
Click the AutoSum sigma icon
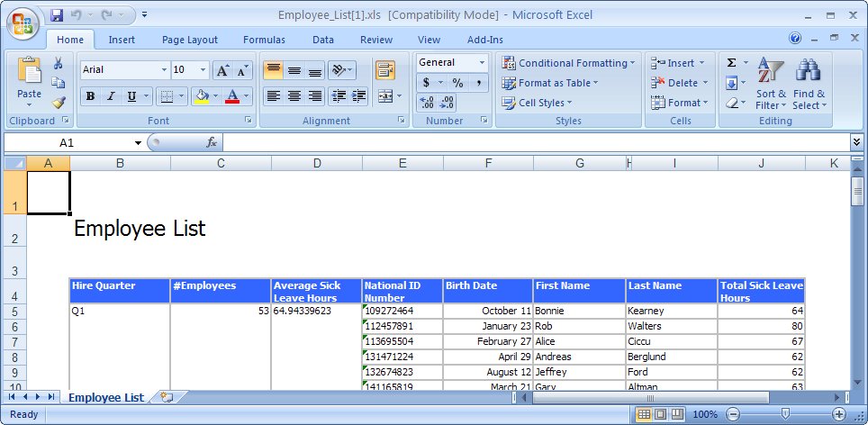coord(732,63)
